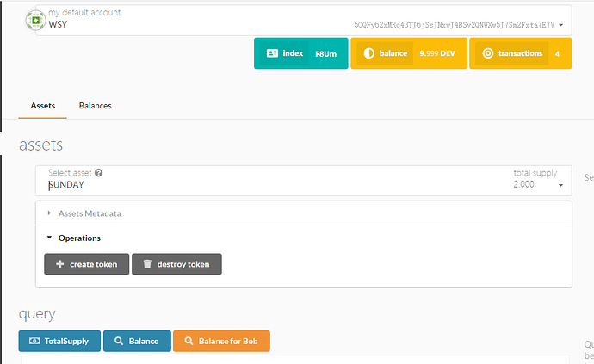
Task: Expand the Assets Metadata section
Action: 90,213
